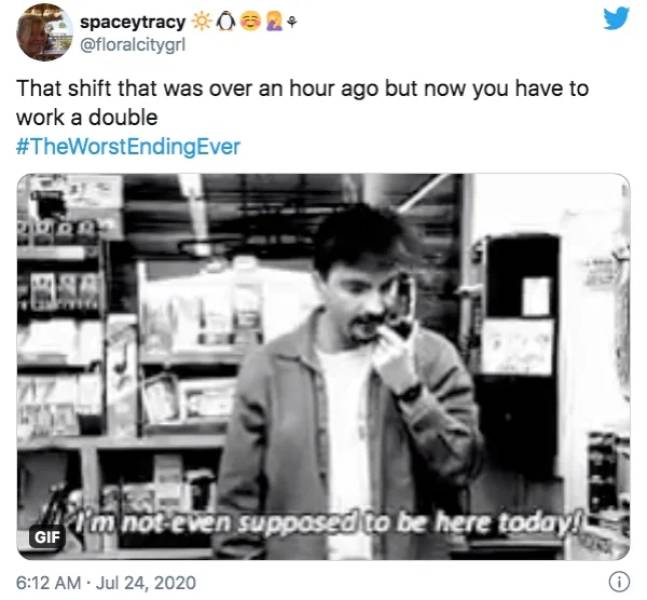Click the spaceytracy display name
This screenshot has width=647, height=600.
coord(132,22)
